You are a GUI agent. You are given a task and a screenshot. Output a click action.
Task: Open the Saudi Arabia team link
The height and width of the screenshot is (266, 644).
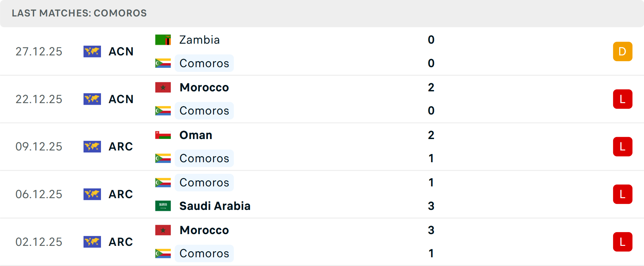(x=215, y=206)
